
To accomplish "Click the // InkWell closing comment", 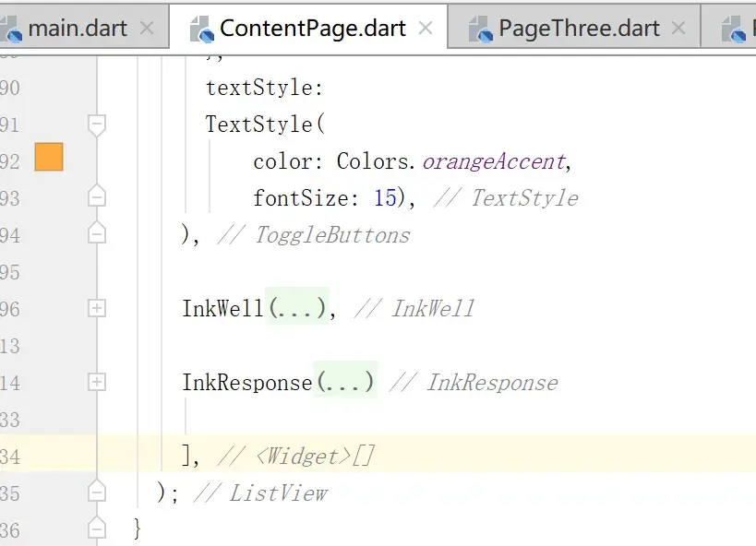I will pyautogui.click(x=414, y=308).
